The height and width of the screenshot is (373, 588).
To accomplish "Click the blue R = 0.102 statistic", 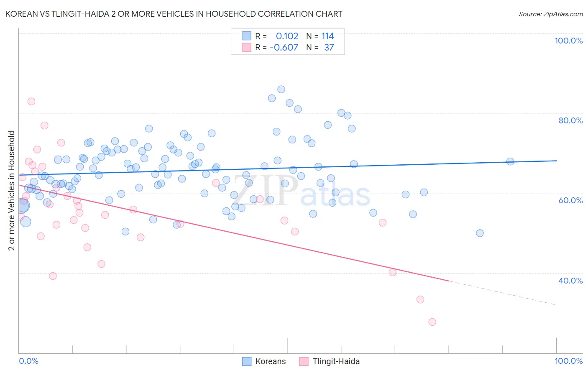I will 277,36.
